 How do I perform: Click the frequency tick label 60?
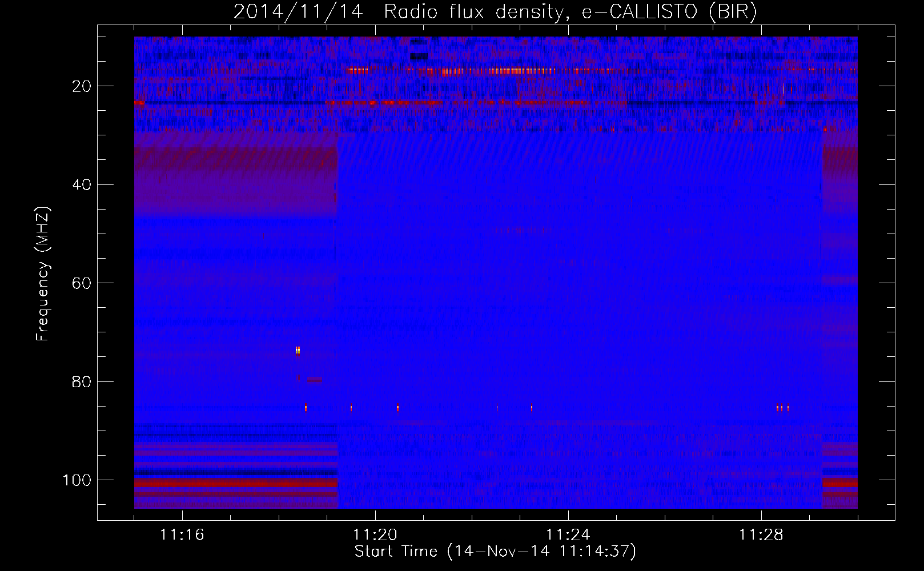coord(82,283)
